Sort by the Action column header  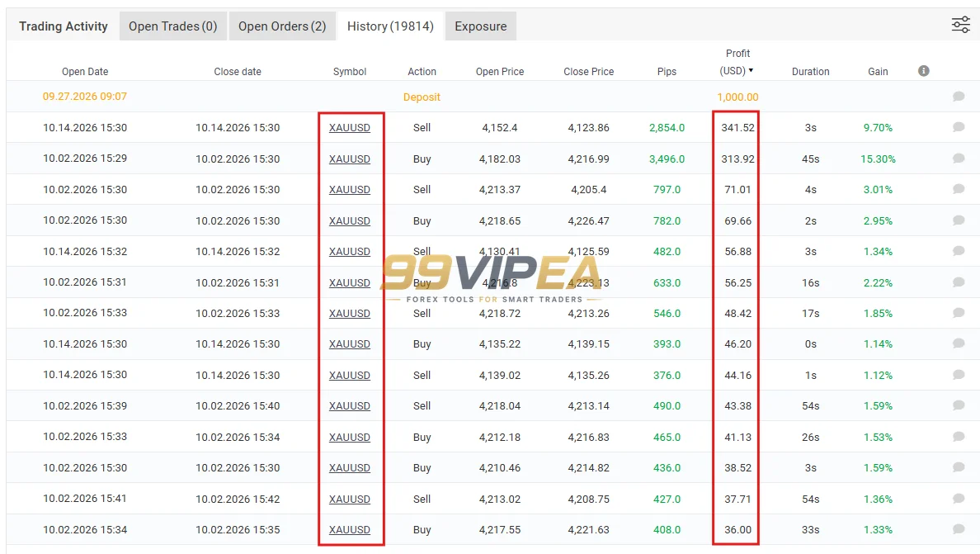(422, 71)
